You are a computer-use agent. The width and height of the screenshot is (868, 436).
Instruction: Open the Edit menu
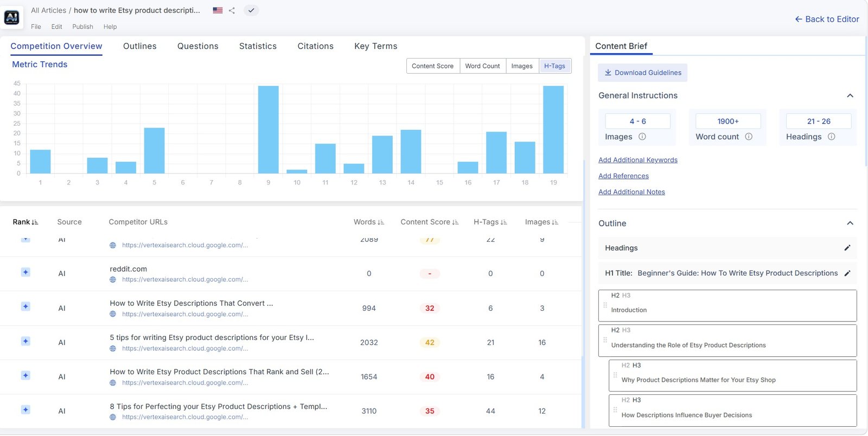click(56, 27)
